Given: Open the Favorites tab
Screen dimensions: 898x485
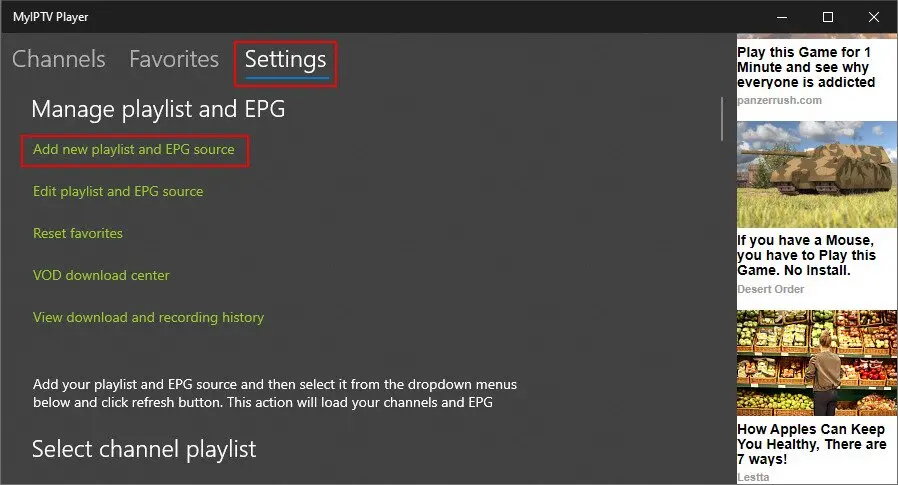Looking at the screenshot, I should pos(174,60).
